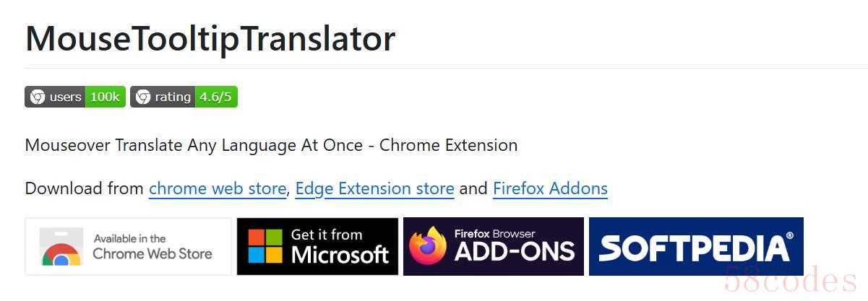
Task: Click the 'Download from' text
Action: pyautogui.click(x=85, y=188)
